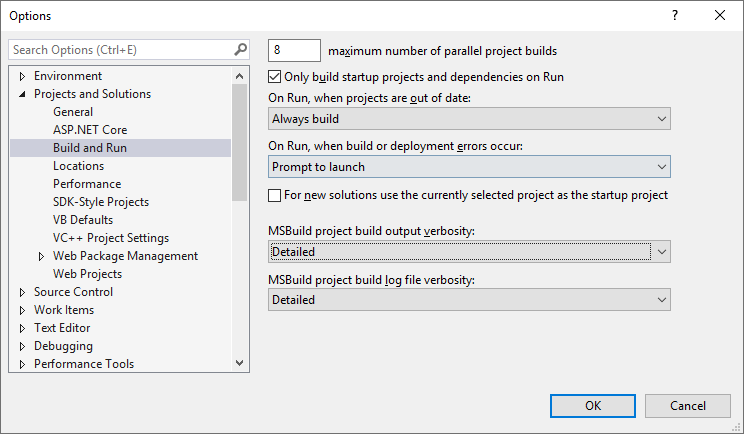Click the search magnifier icon
The image size is (744, 434).
click(x=240, y=49)
